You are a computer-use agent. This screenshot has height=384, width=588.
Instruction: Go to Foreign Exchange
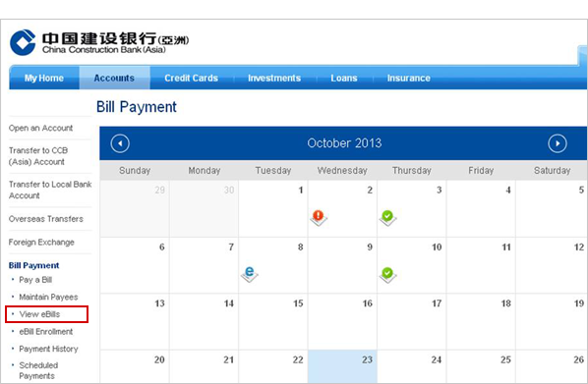coord(41,242)
